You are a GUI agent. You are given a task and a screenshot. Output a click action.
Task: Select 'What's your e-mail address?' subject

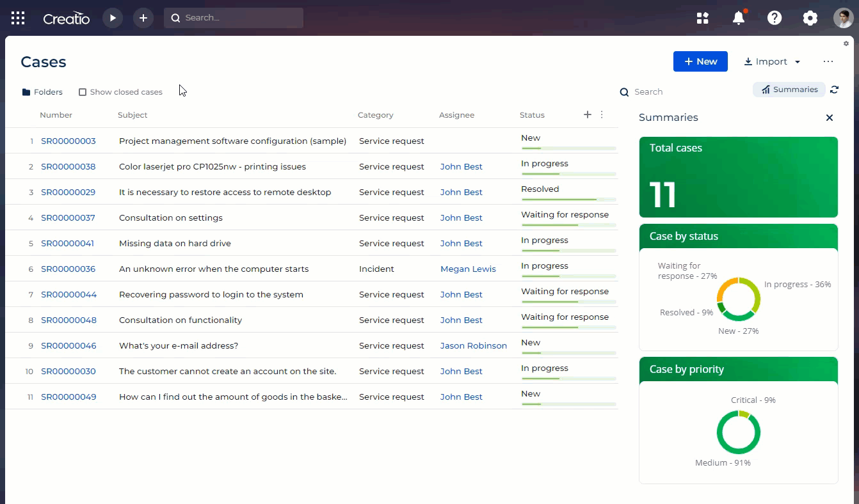[179, 345]
